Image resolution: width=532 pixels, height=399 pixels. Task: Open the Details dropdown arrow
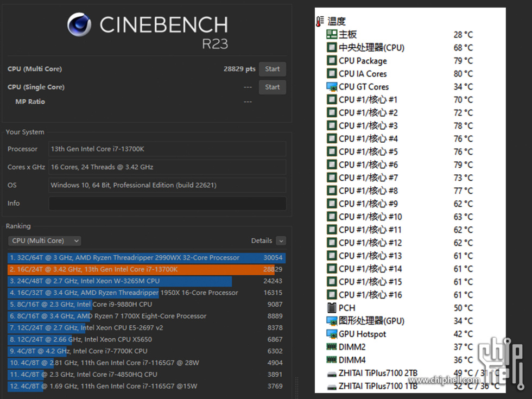click(x=281, y=240)
